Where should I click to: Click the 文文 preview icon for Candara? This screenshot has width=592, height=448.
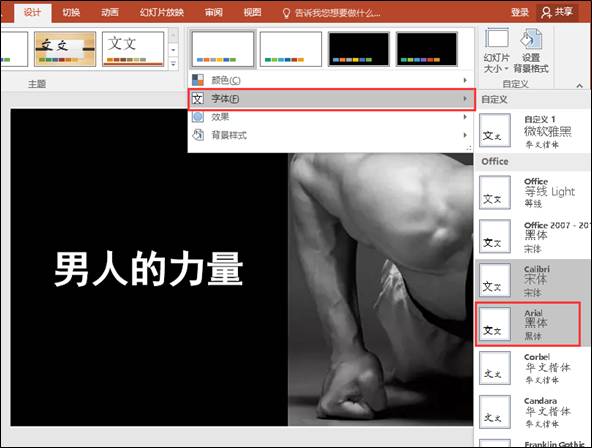pos(495,411)
